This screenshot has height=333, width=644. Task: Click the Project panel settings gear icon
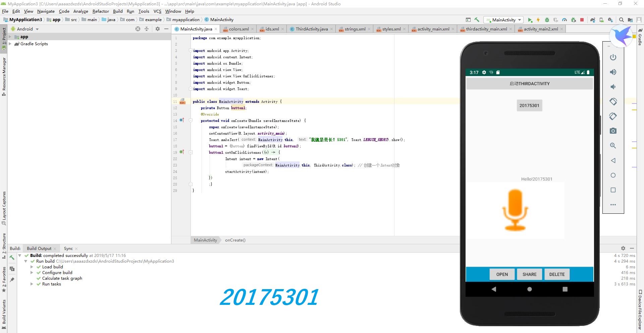click(157, 29)
